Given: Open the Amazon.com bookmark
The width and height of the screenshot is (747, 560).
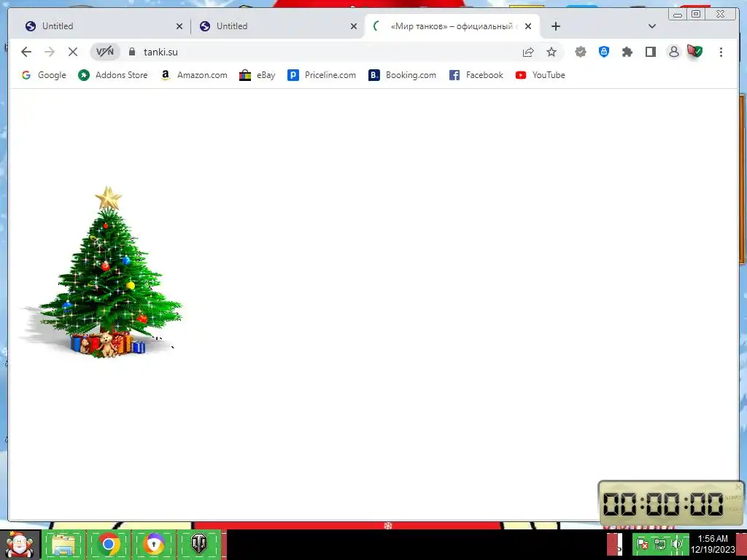Looking at the screenshot, I should coord(194,75).
